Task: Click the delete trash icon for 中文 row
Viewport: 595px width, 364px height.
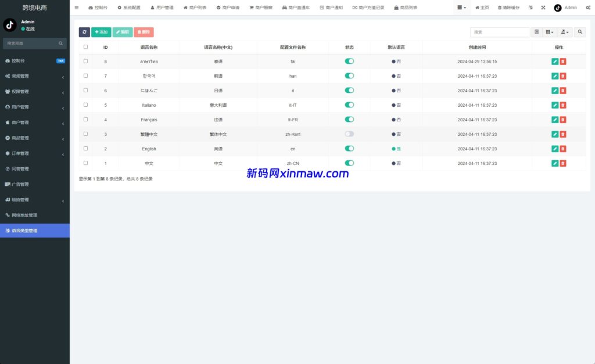Action: coord(562,163)
